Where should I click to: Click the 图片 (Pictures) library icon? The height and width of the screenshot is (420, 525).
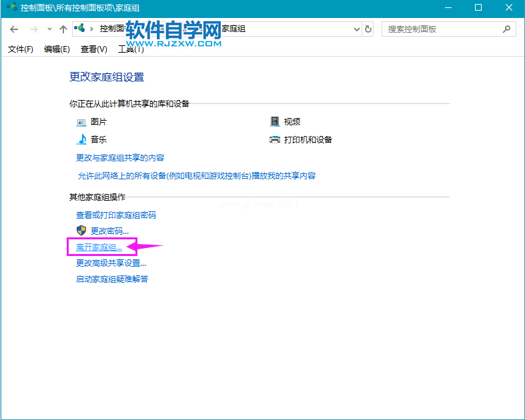tap(81, 122)
